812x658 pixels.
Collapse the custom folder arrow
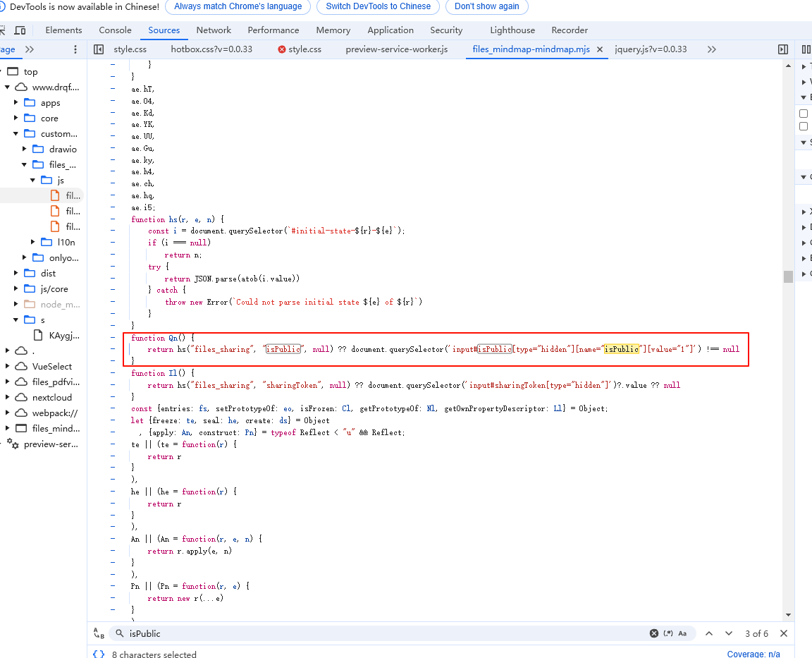(16, 134)
